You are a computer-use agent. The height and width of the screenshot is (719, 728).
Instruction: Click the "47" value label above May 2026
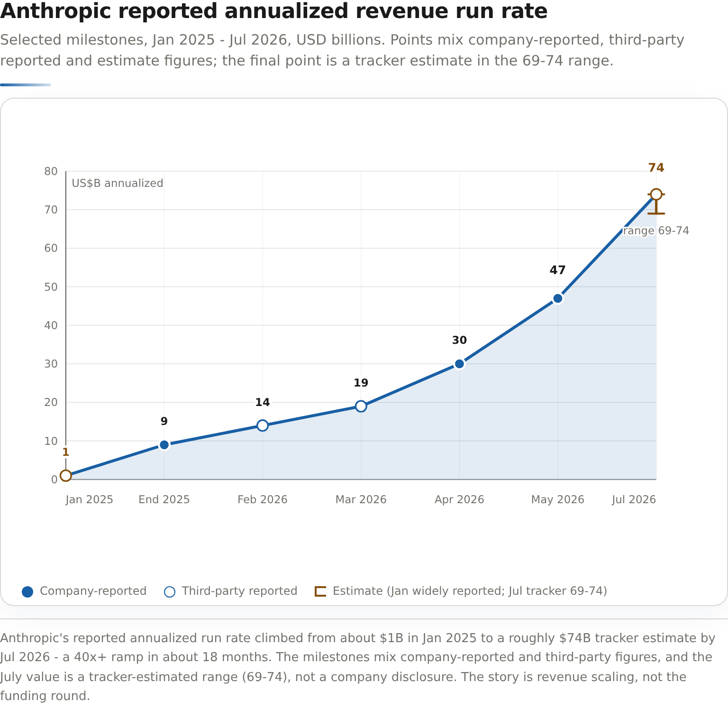point(558,270)
